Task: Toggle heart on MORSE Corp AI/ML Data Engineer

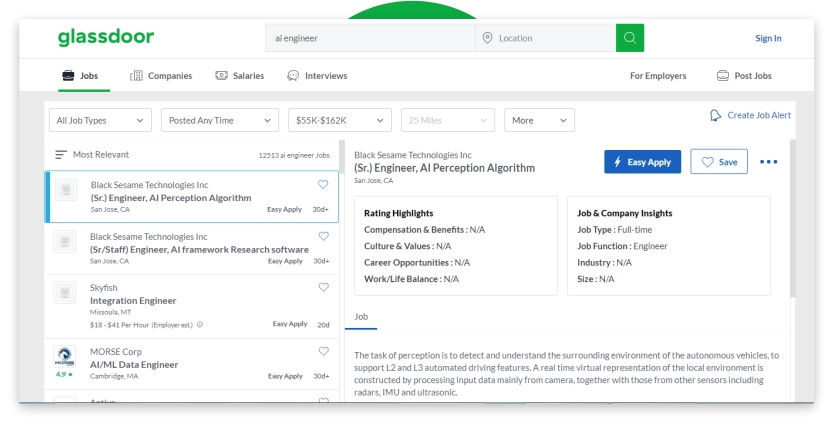Action: tap(322, 351)
